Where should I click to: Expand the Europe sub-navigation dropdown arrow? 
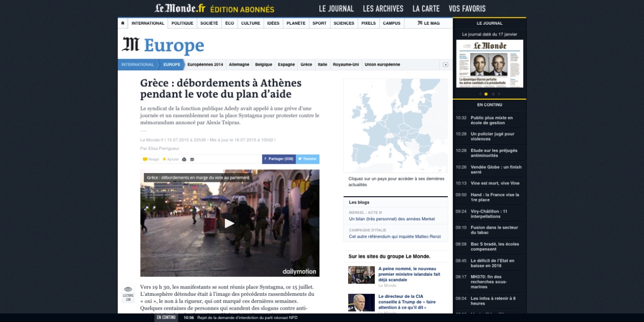tap(445, 65)
